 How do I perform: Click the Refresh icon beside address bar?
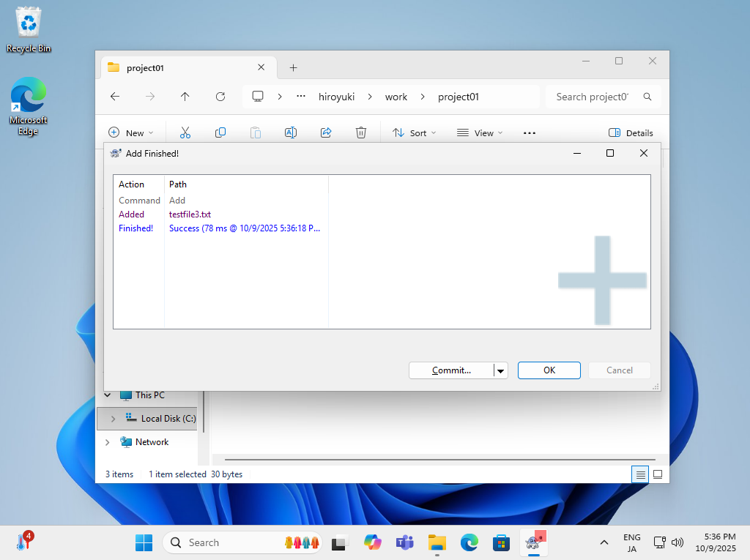point(220,97)
